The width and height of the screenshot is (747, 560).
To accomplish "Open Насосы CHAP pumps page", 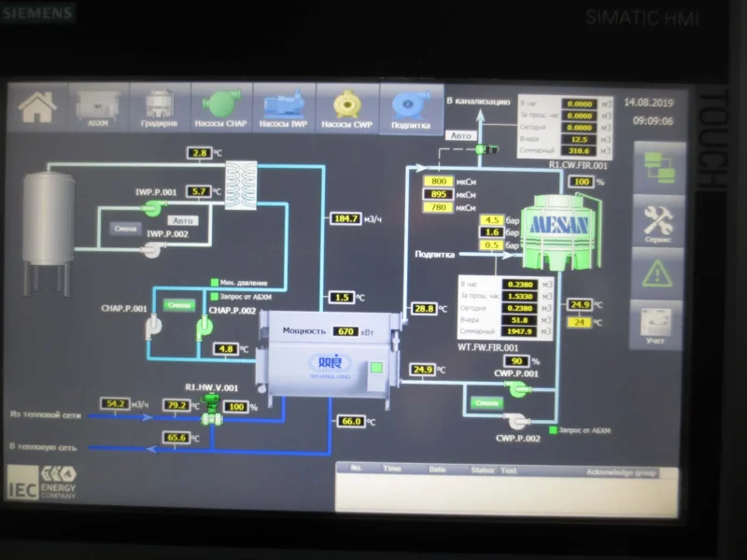I will (x=221, y=108).
